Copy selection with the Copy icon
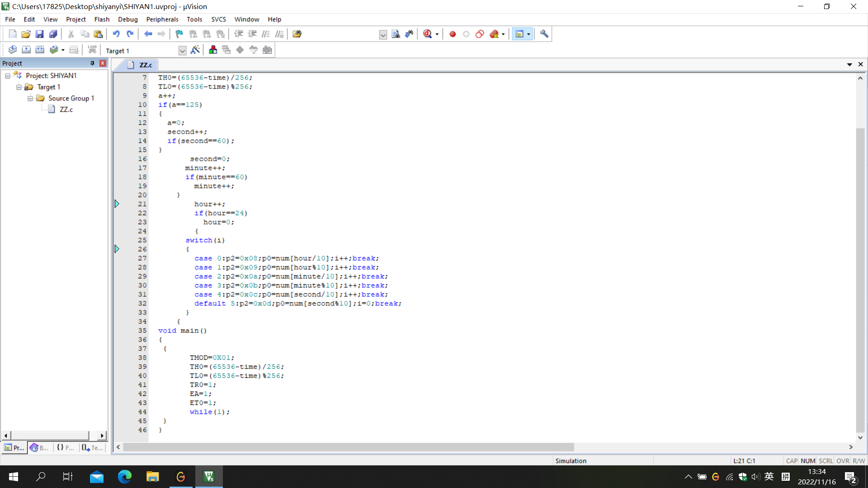 pyautogui.click(x=85, y=34)
